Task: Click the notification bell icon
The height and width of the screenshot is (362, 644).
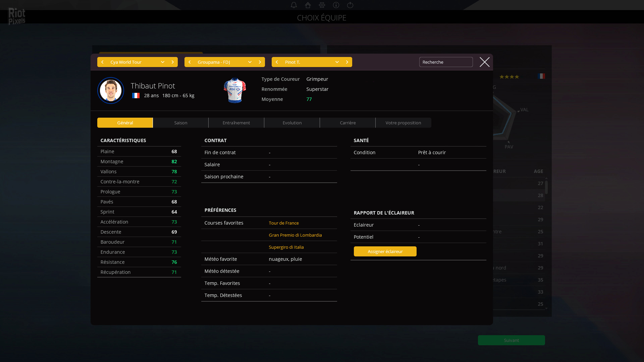Action: click(293, 5)
